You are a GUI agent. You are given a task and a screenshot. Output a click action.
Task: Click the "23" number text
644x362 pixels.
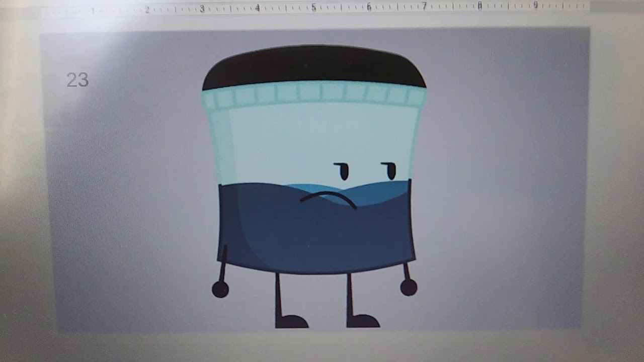[77, 80]
